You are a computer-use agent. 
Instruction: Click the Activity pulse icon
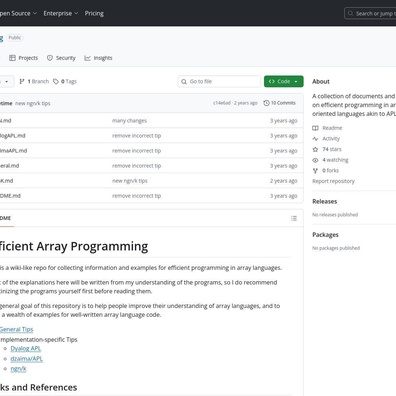click(x=315, y=139)
